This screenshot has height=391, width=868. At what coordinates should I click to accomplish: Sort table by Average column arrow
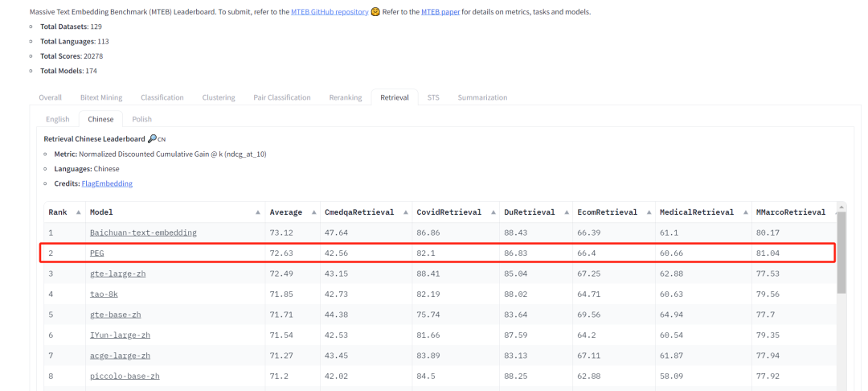click(313, 212)
